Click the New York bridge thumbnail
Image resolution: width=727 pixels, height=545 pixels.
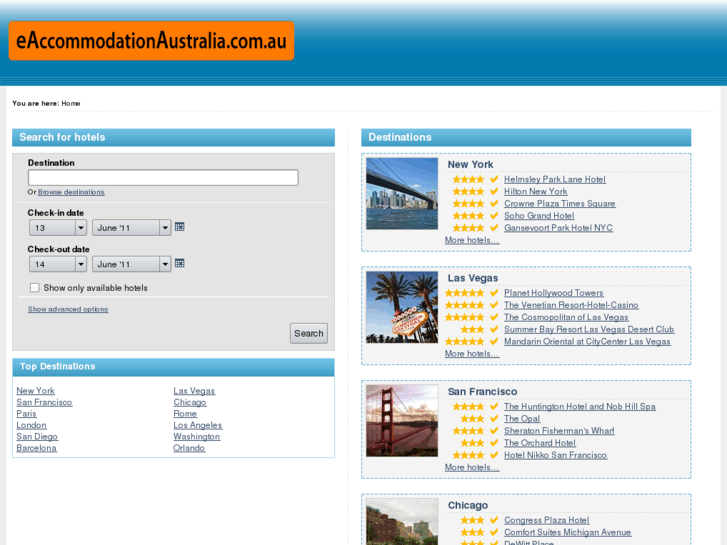[x=402, y=193]
